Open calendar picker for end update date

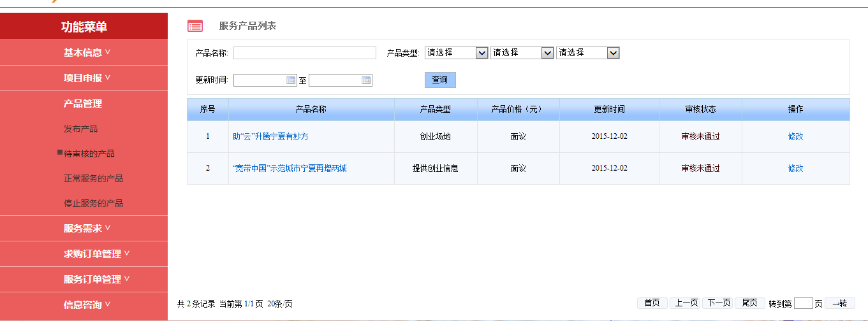pos(366,80)
